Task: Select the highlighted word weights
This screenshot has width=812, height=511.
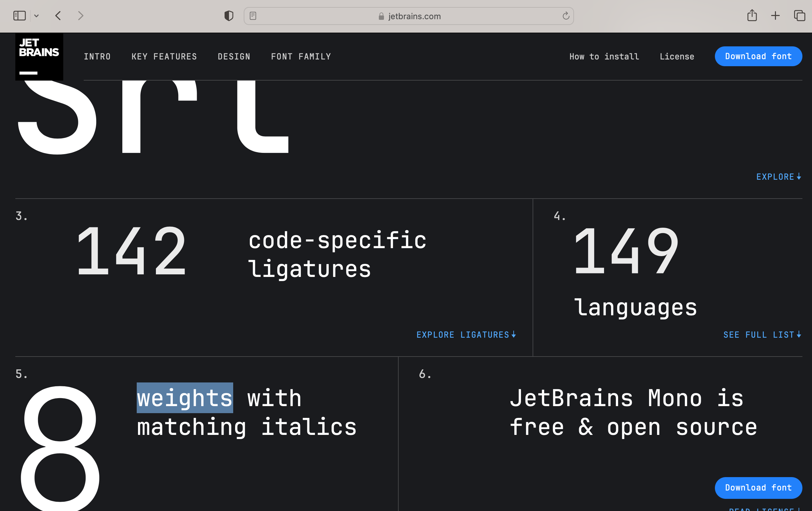Action: click(x=185, y=398)
